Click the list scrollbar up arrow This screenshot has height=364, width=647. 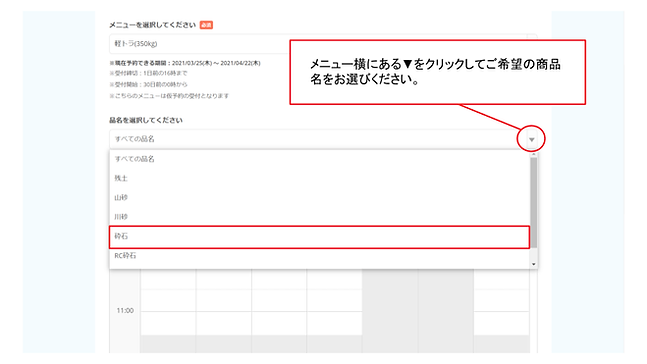(534, 154)
